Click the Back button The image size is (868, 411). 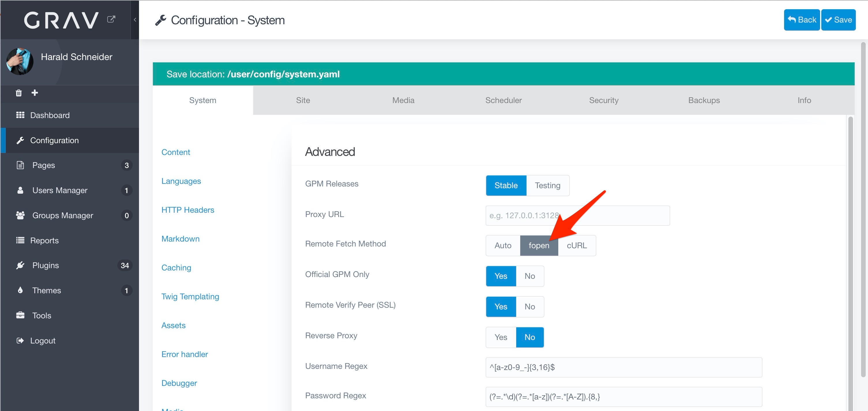pos(802,20)
